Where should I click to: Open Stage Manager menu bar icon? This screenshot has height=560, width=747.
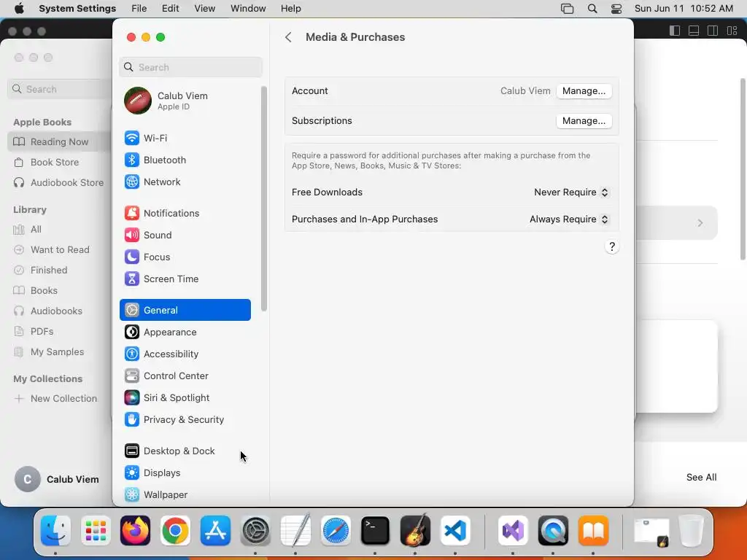pos(567,9)
